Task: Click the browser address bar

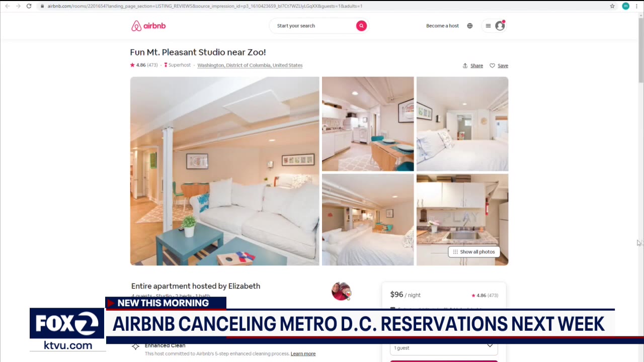Action: click(x=322, y=6)
